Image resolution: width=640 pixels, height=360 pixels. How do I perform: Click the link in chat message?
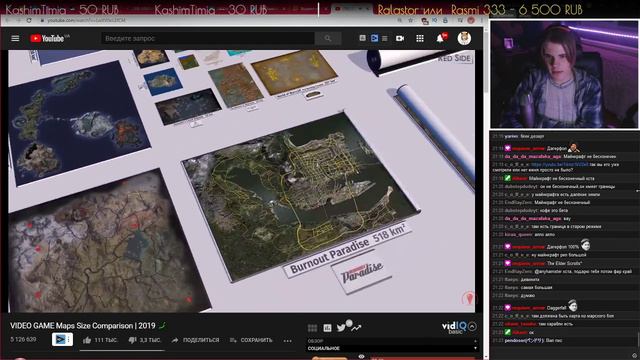[x=559, y=164]
